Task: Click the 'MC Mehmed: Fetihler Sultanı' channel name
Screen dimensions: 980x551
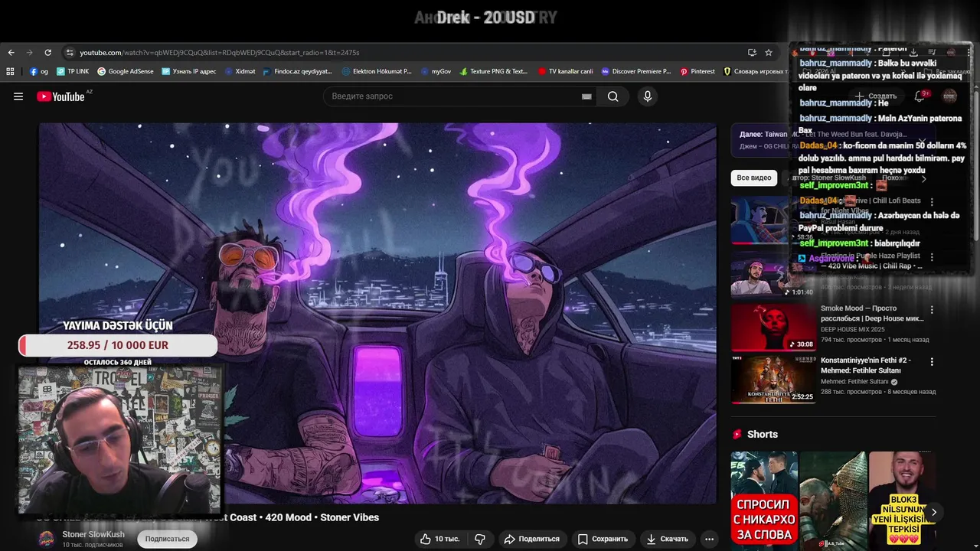Action: 854,381
